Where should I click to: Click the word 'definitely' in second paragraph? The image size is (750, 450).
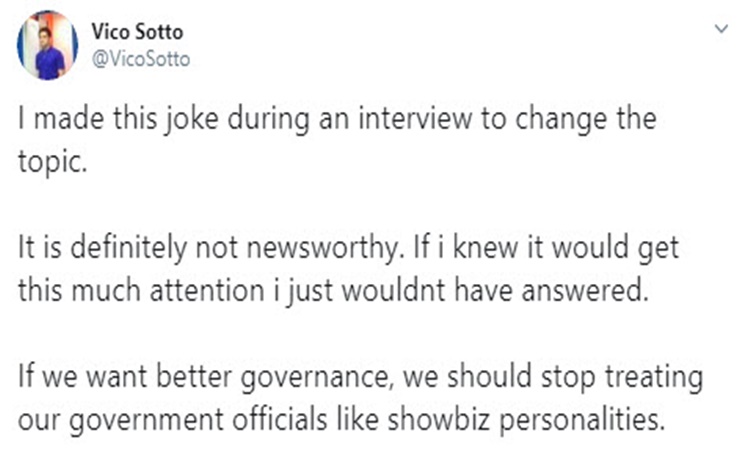click(x=129, y=249)
